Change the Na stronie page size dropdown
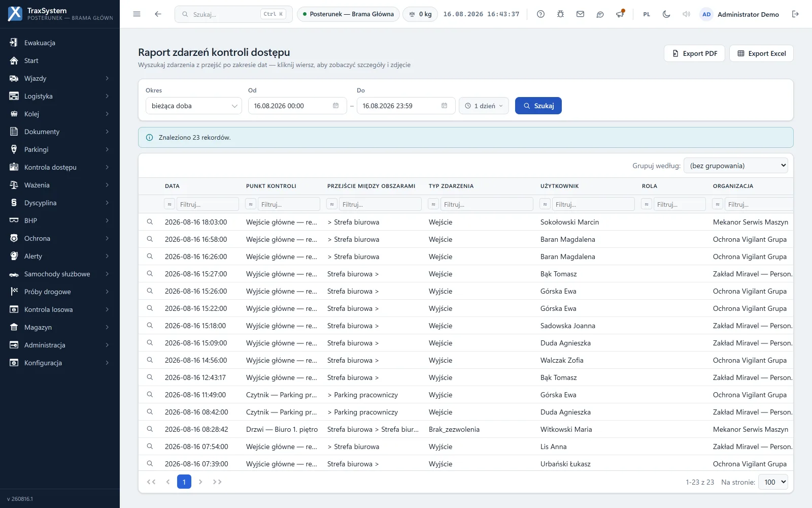The width and height of the screenshot is (812, 508). [x=772, y=482]
